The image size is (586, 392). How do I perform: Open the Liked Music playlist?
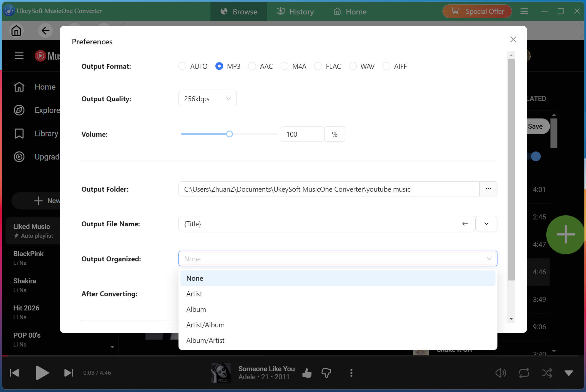pyautogui.click(x=33, y=231)
